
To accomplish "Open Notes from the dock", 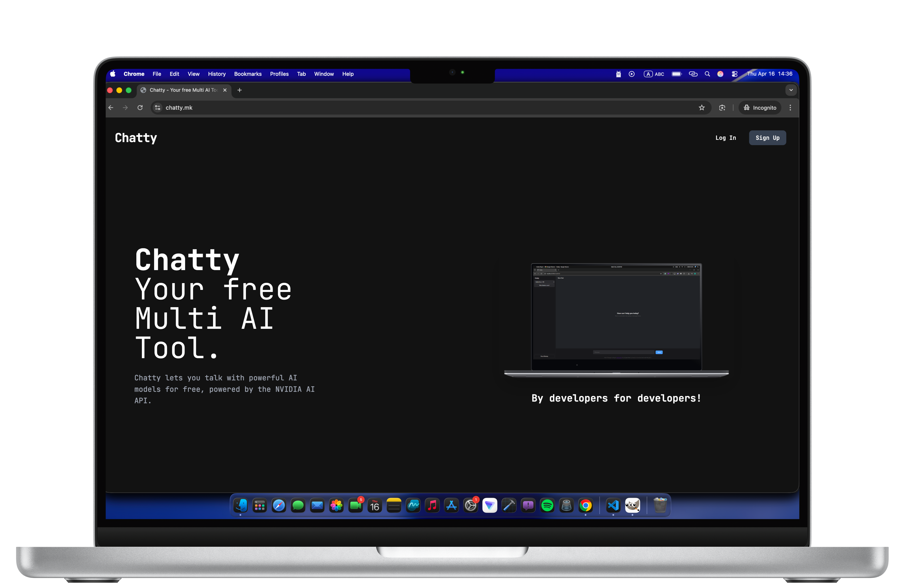I will coord(394,505).
